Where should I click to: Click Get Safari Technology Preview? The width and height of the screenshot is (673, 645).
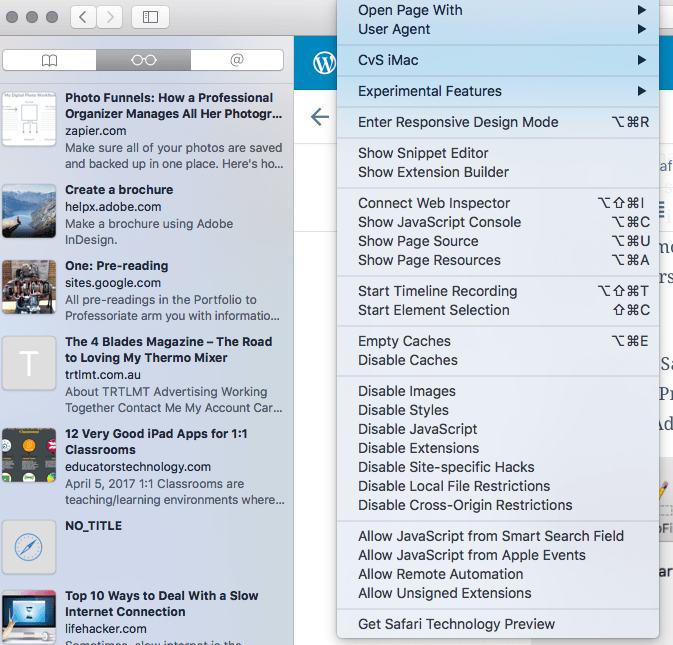(x=456, y=624)
